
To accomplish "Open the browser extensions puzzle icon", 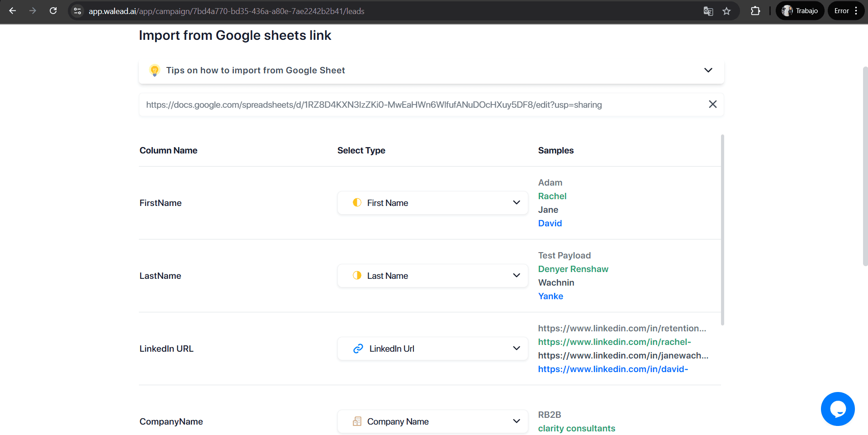I will coord(755,11).
